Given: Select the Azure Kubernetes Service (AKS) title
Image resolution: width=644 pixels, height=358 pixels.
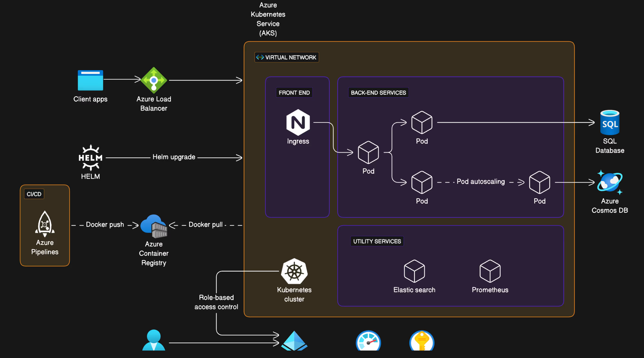Looking at the screenshot, I should coord(268,19).
